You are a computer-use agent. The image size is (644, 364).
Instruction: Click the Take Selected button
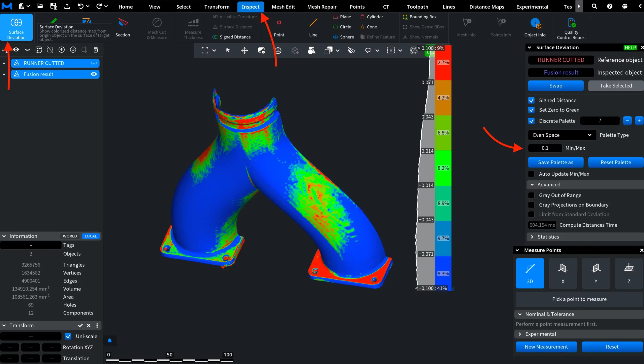coord(616,86)
